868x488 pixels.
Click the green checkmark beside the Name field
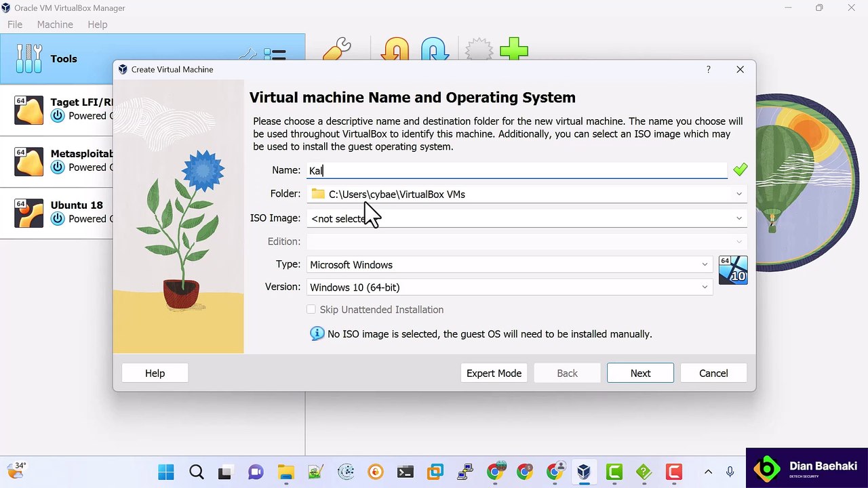(x=740, y=169)
